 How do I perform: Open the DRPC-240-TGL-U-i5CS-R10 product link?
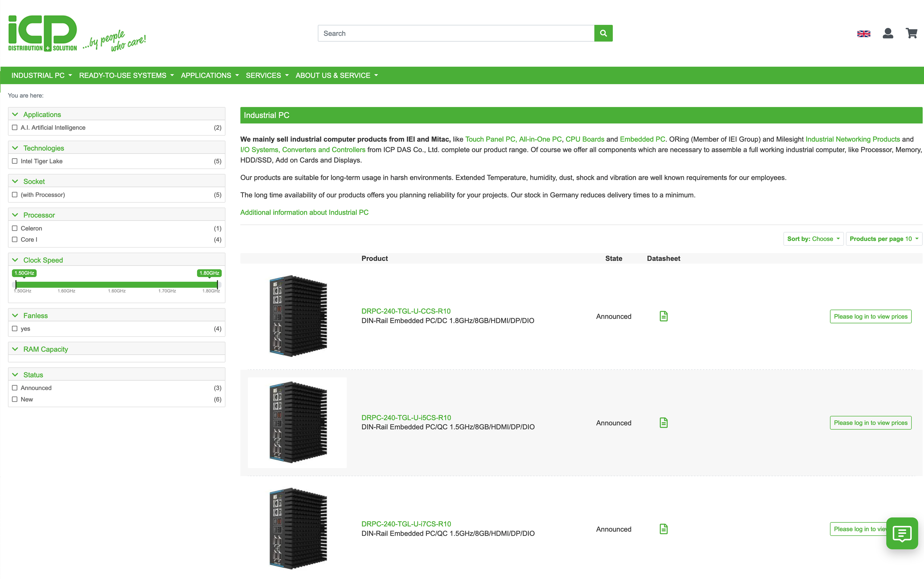(x=406, y=417)
